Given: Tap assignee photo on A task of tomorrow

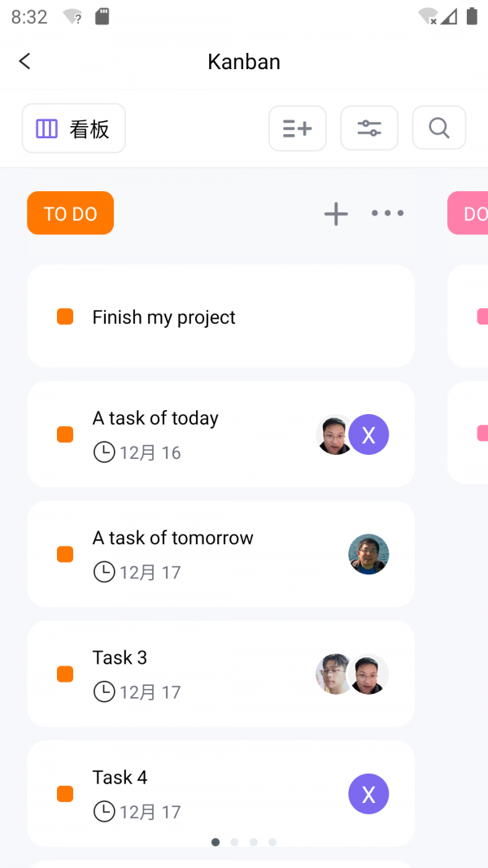Looking at the screenshot, I should pos(368,554).
